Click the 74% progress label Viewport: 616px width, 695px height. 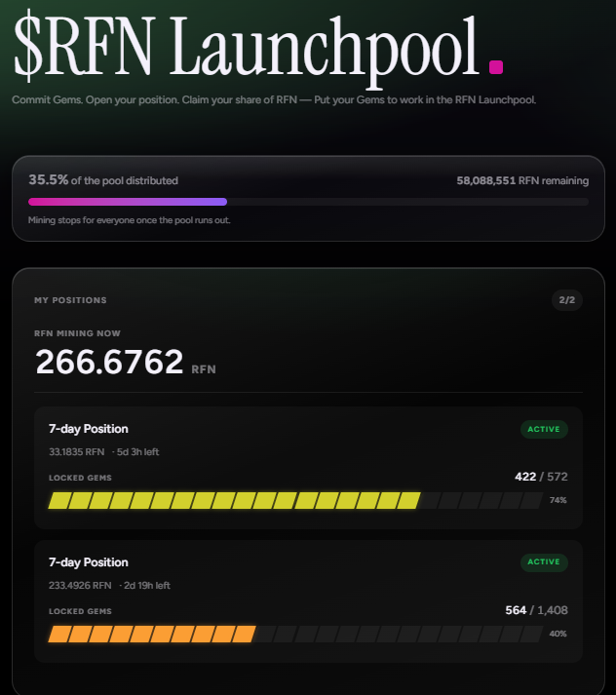pyautogui.click(x=558, y=500)
